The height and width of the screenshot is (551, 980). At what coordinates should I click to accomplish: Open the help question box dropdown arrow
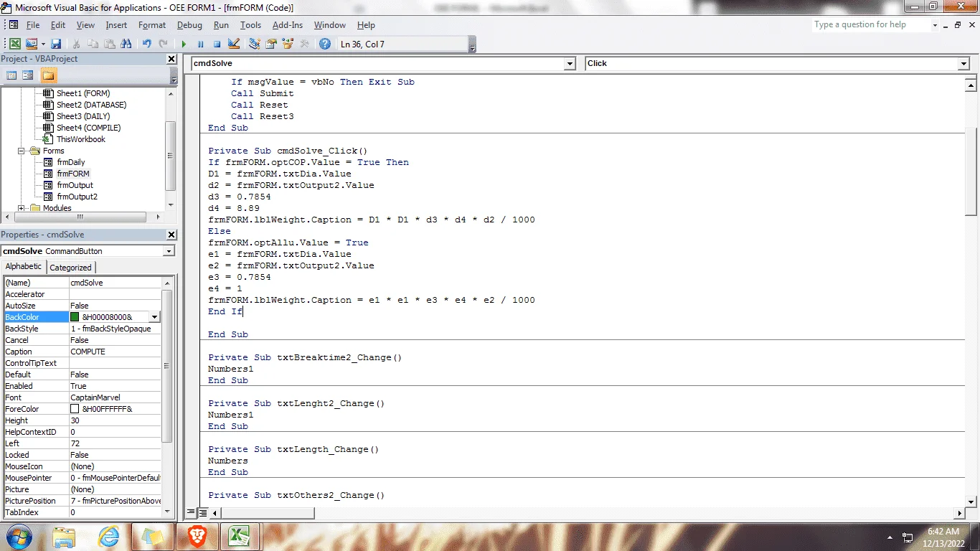(935, 25)
